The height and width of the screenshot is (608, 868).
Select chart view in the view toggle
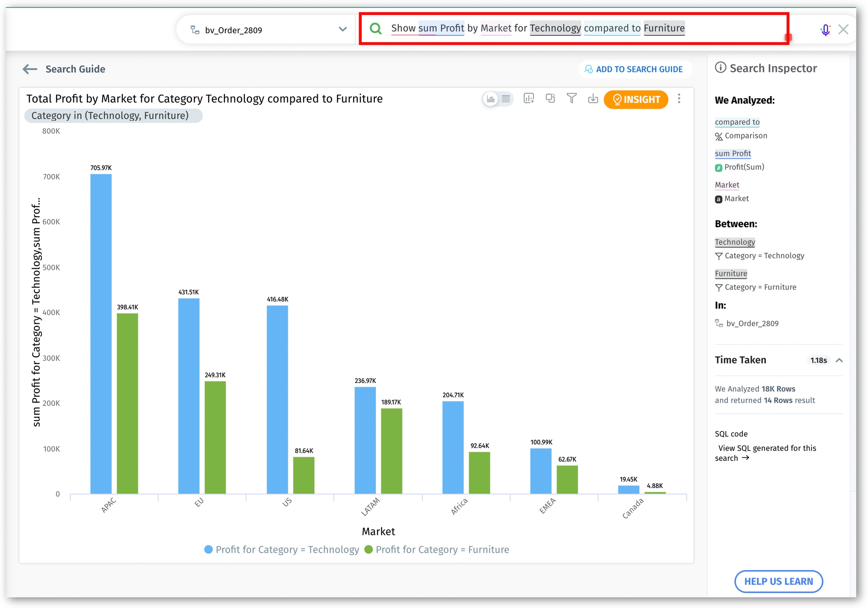(491, 99)
